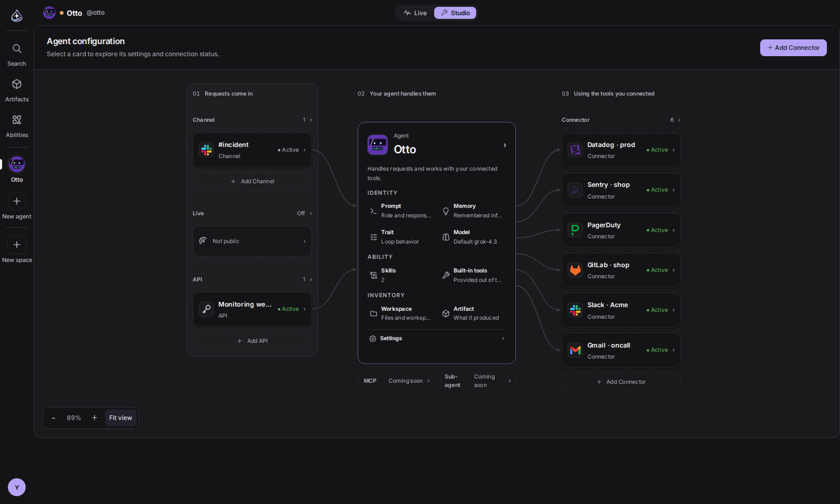This screenshot has width=840, height=504.
Task: Open the Prompt setting
Action: [401, 211]
